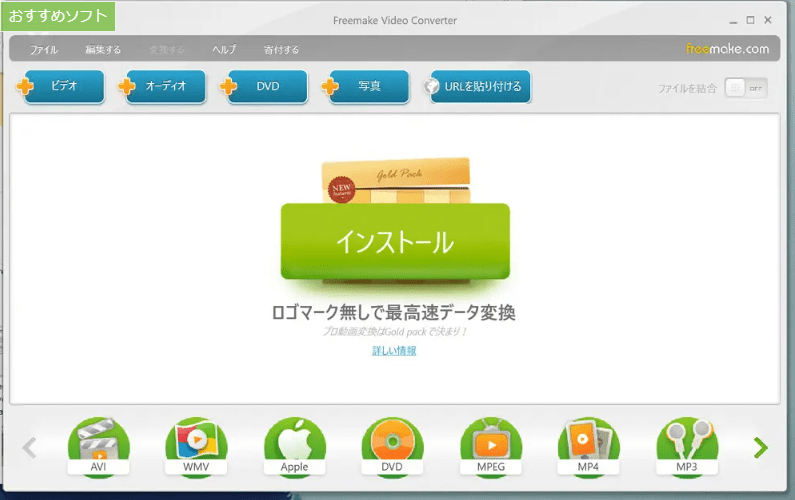Select the AVI output format icon

pyautogui.click(x=98, y=446)
